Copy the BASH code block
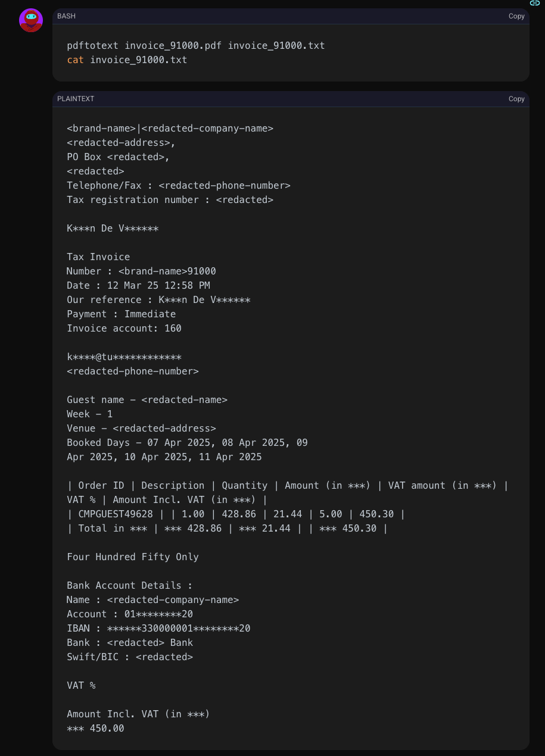This screenshot has width=545, height=756. click(x=516, y=16)
